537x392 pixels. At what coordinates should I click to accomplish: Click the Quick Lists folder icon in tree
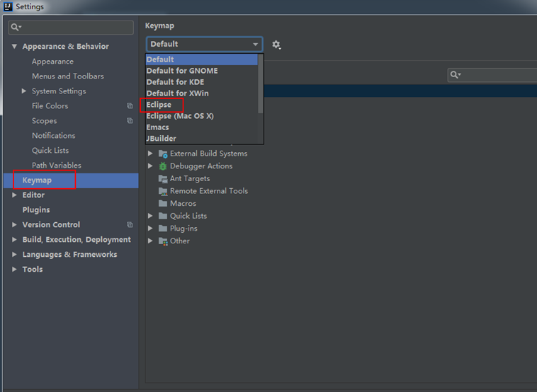(163, 216)
